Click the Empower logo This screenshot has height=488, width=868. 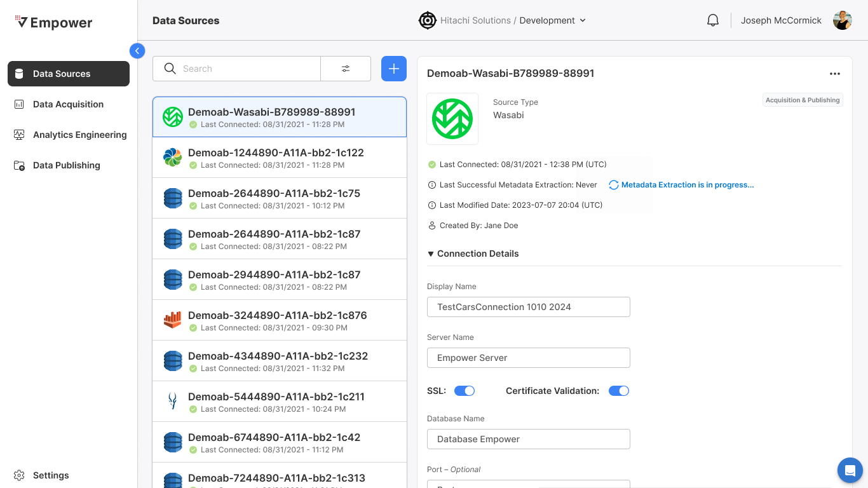pos(53,23)
